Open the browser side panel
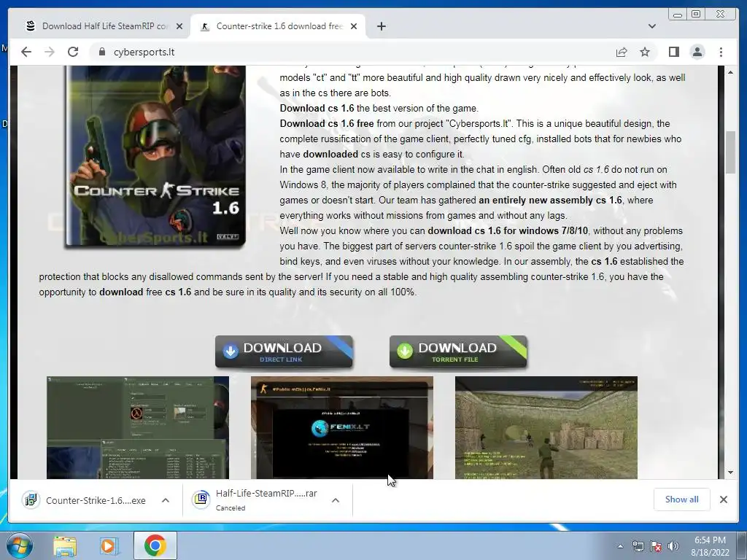 673,52
